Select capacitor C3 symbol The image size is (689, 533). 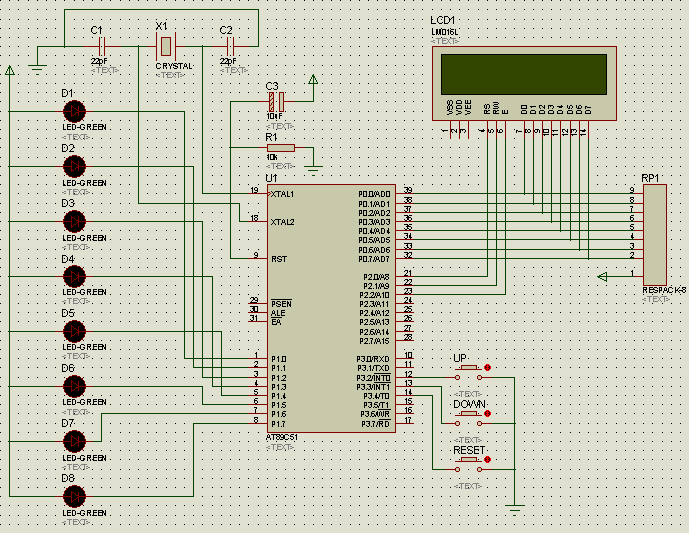coord(276,102)
